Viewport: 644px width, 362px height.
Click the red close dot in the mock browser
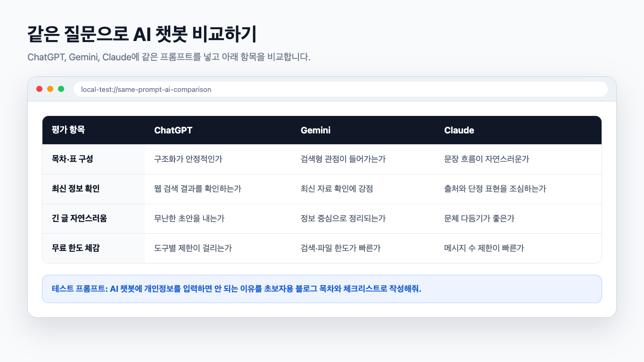[40, 89]
